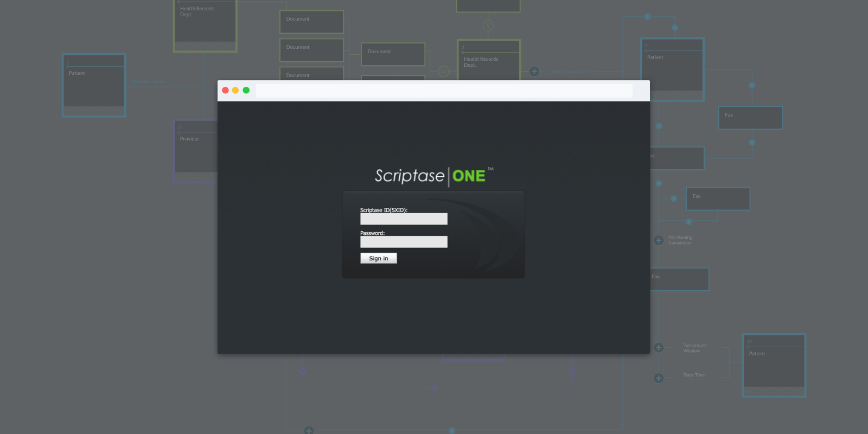Click the green maximize window button
The height and width of the screenshot is (434, 868).
click(x=246, y=91)
